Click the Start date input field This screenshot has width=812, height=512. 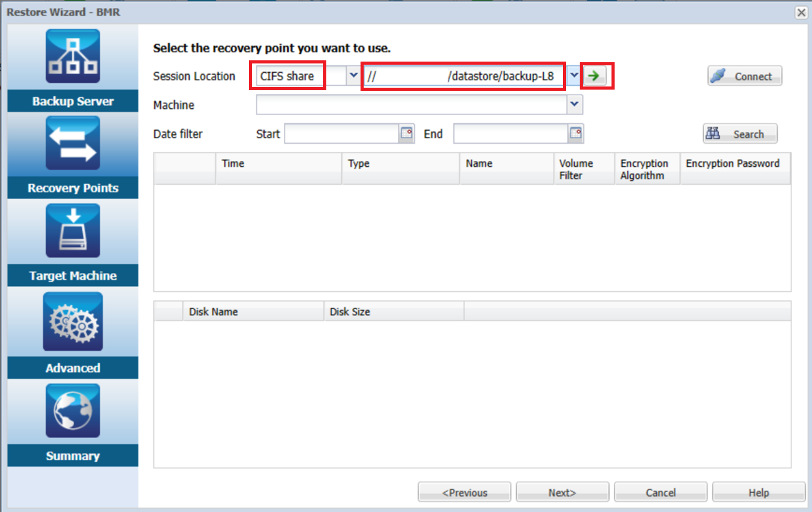click(x=342, y=133)
